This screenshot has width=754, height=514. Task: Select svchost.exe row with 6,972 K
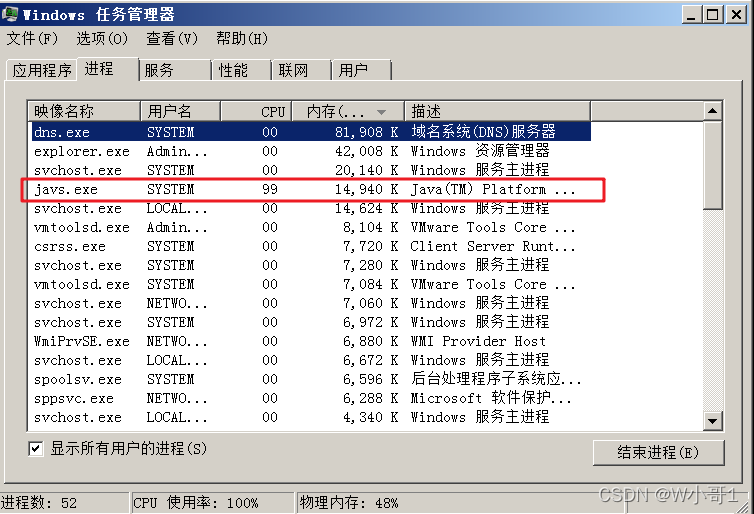(311, 322)
